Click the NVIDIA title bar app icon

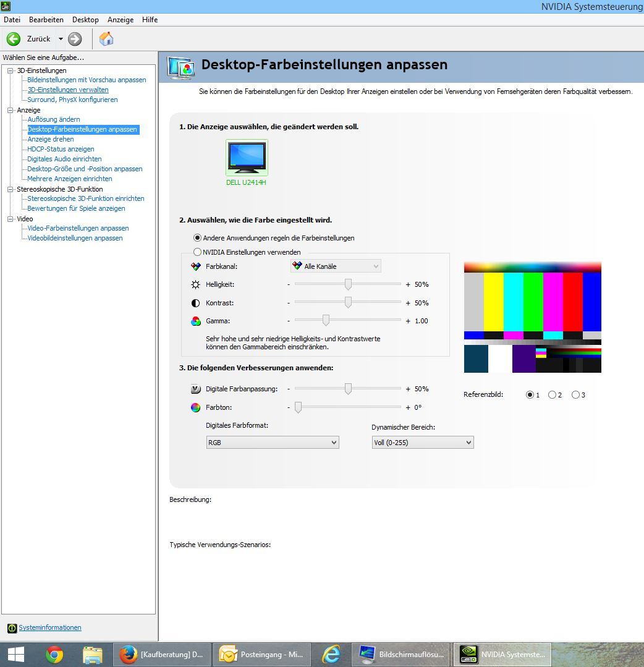point(5,6)
